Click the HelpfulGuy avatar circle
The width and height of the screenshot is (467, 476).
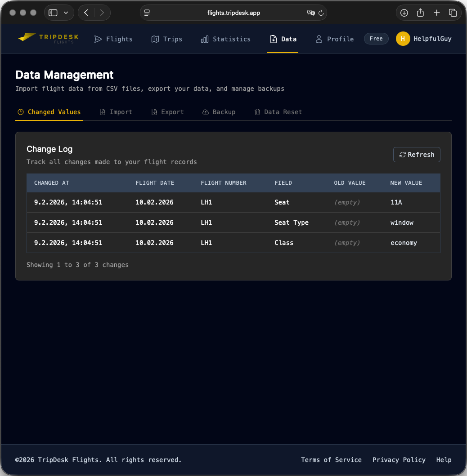click(x=403, y=39)
